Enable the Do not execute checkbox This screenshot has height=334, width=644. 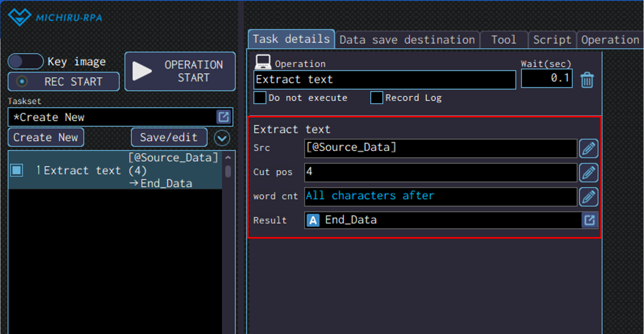pos(260,98)
